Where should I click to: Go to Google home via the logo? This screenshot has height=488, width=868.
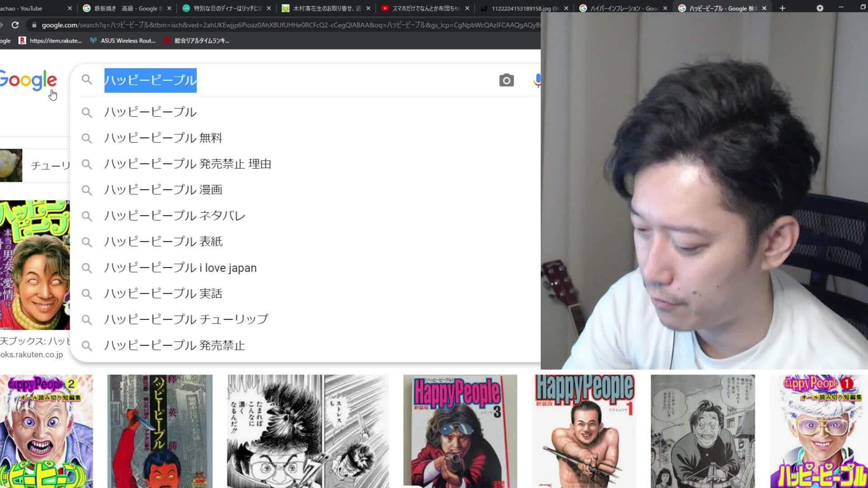click(28, 80)
